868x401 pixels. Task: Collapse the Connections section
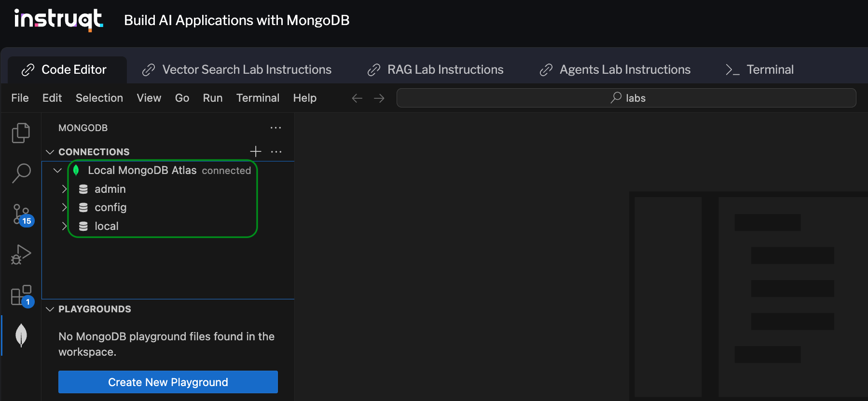[50, 152]
